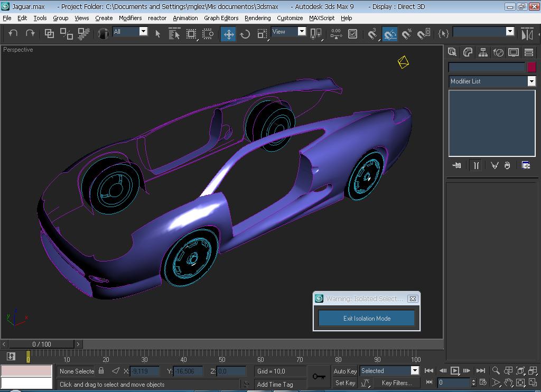Screen dimensions: 541x392
Task: Click the crimson object color swatch
Action: point(531,67)
